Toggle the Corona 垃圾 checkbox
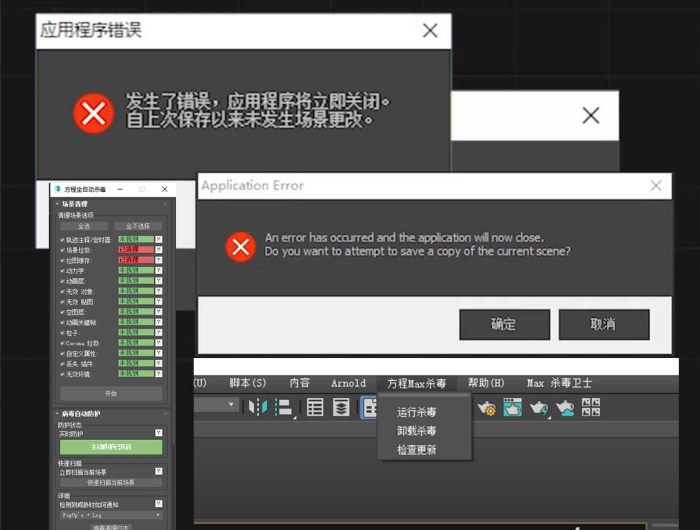The height and width of the screenshot is (530, 700). (x=62, y=343)
